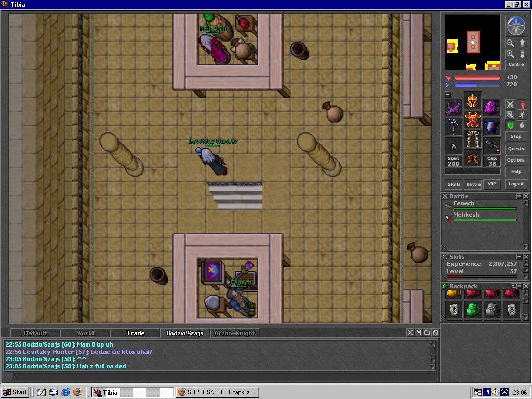This screenshot has height=399, width=532.
Task: Open the Quests log
Action: (516, 149)
